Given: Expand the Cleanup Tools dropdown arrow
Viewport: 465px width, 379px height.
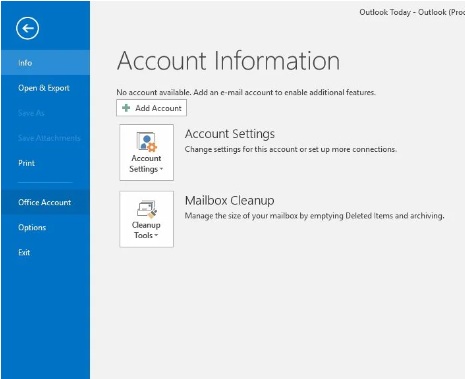Looking at the screenshot, I should pos(156,235).
